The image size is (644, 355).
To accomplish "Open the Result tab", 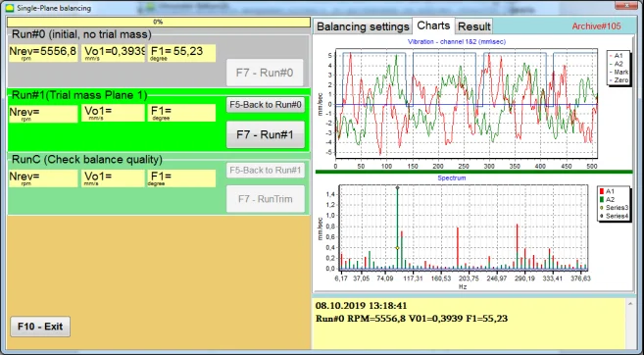I will [x=474, y=26].
